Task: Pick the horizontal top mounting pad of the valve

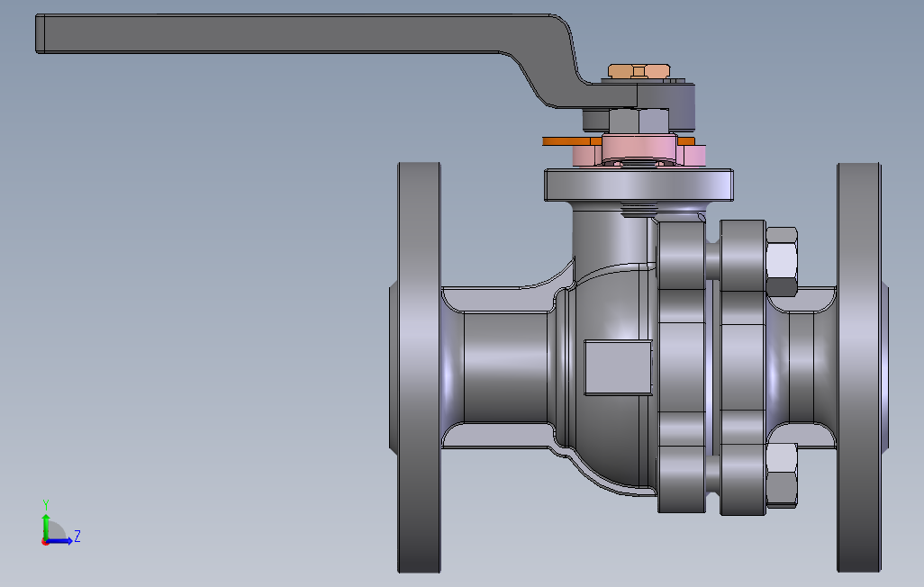Action: tap(639, 185)
